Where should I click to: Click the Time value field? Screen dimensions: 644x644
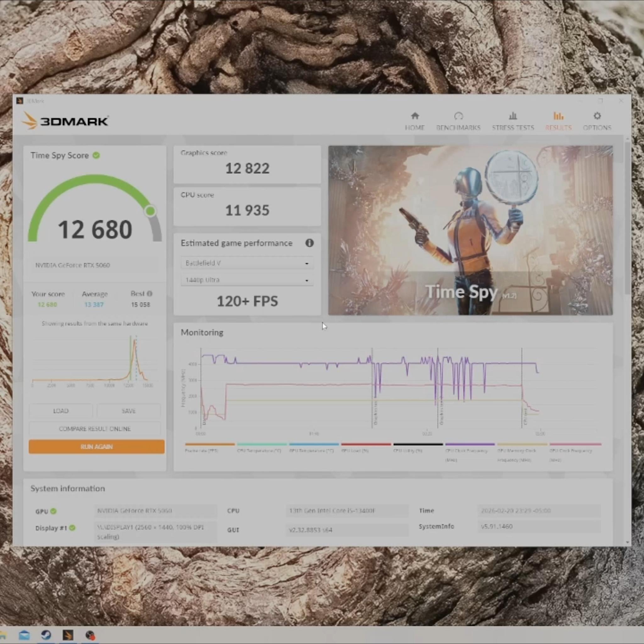coord(539,511)
